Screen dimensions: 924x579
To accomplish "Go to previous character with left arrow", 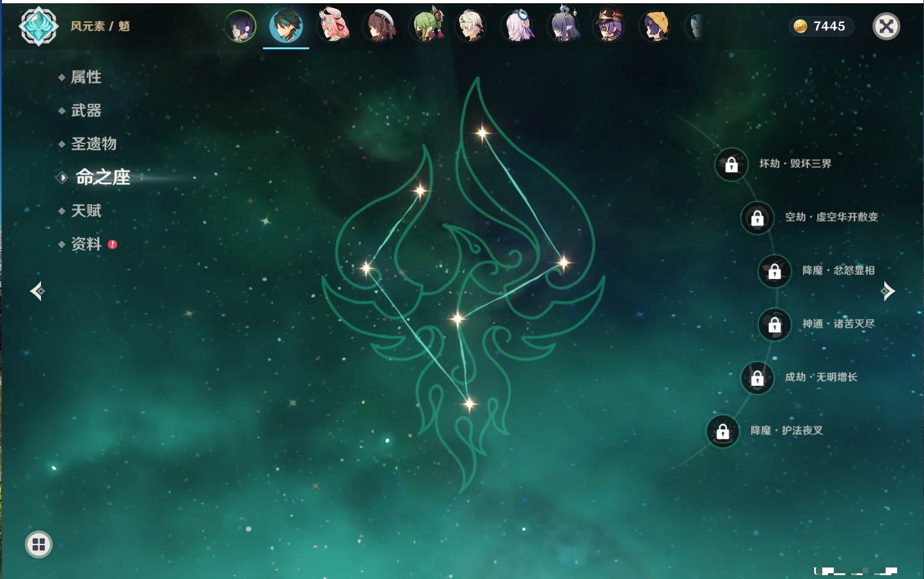I will 37,291.
